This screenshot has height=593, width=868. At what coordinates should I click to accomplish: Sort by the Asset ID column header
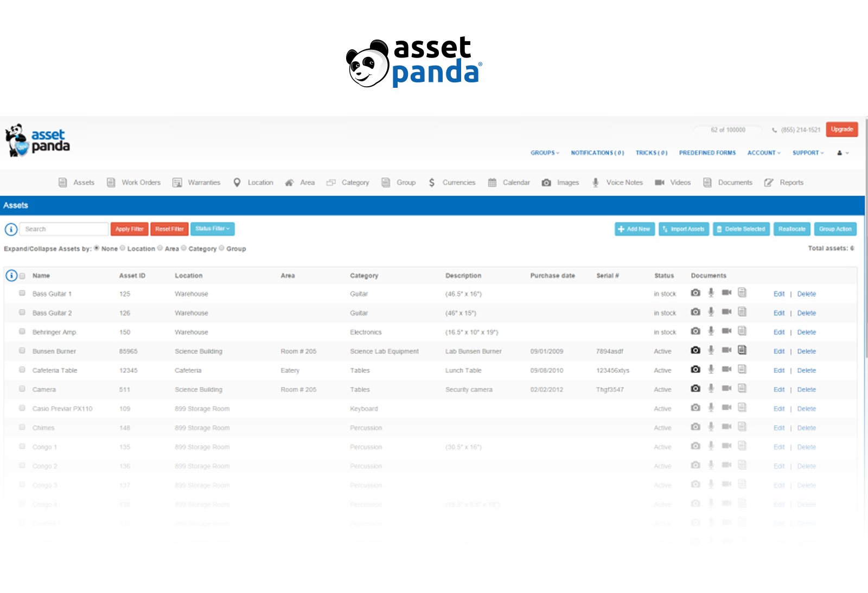(x=132, y=275)
